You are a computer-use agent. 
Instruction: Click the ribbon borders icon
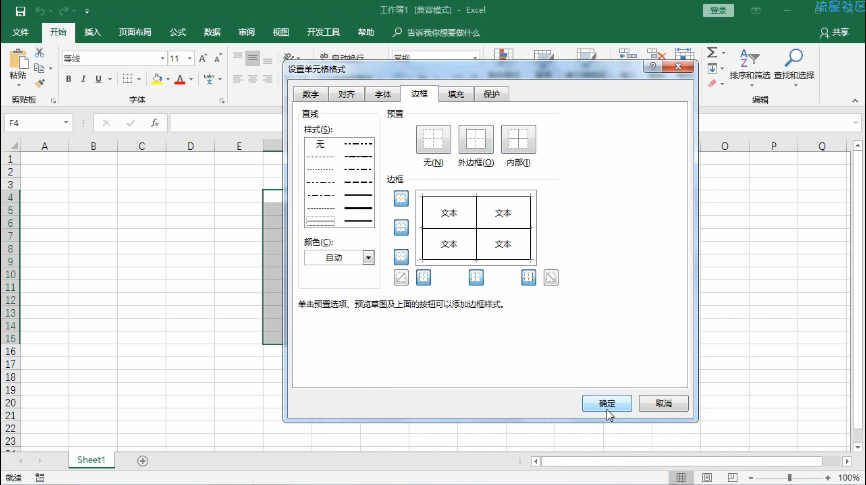[128, 79]
